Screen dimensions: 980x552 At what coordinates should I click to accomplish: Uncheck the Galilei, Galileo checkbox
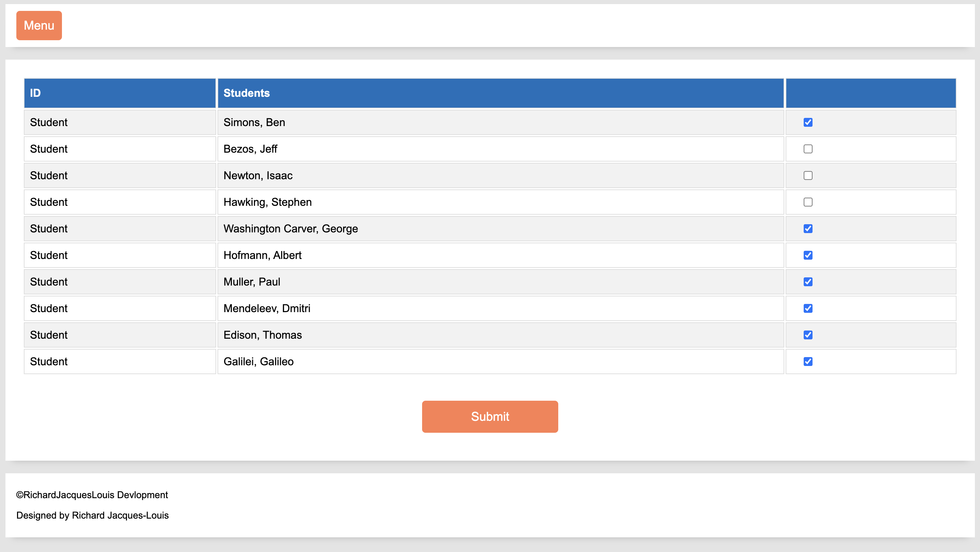808,361
